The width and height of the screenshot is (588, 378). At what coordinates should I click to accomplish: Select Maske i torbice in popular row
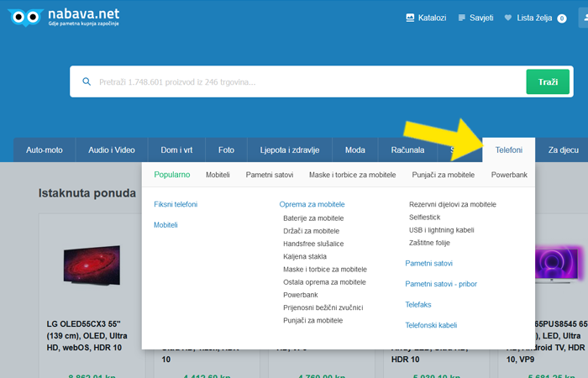coord(352,175)
